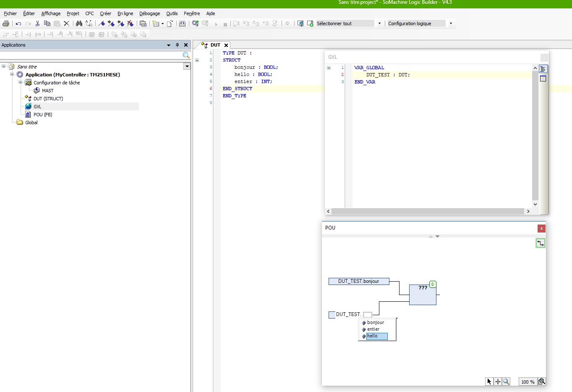Viewport: 572px width, 392px height.
Task: Select the magnifier zoom tool in POU editor
Action: tap(506, 382)
